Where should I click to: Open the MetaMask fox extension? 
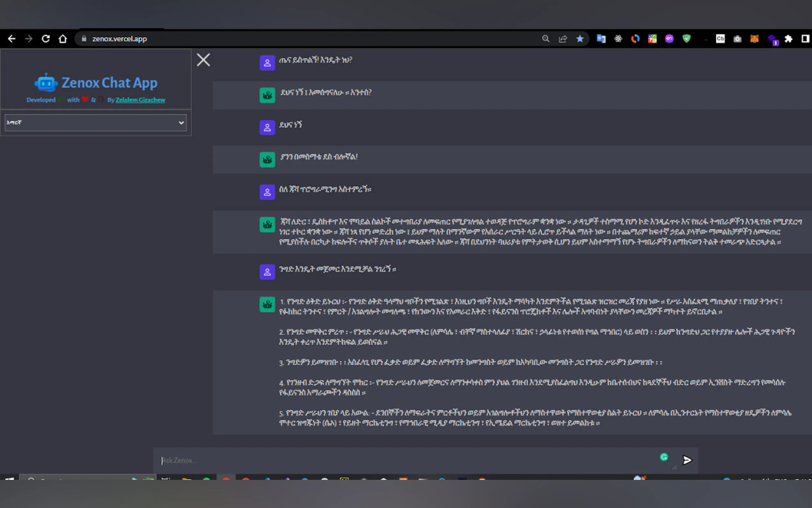click(754, 39)
